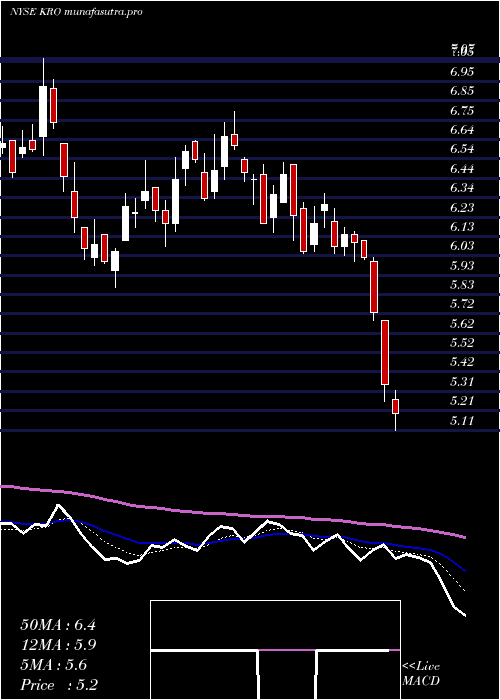Click the Price : 5.2 readout
500x700 pixels.
coord(59,685)
